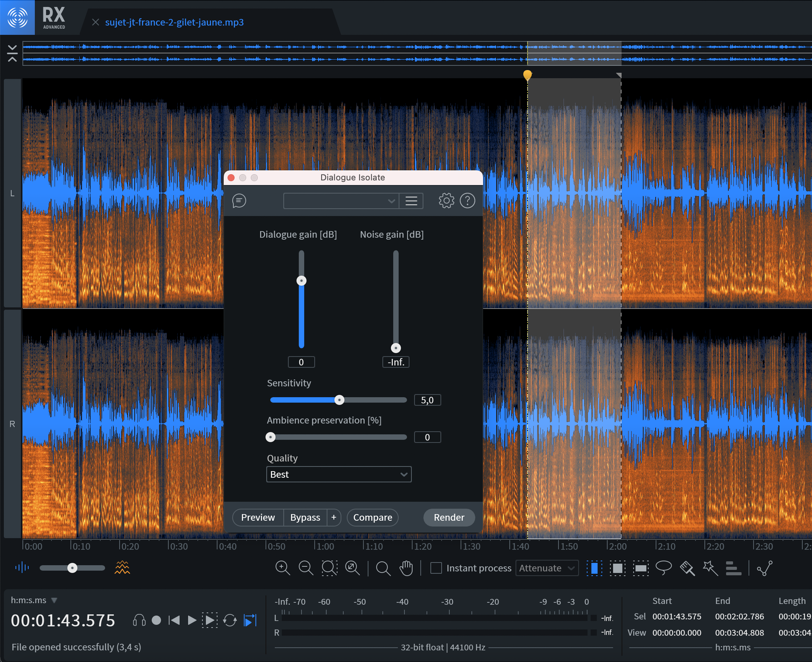Click the Sensitivity slider handle

click(339, 400)
